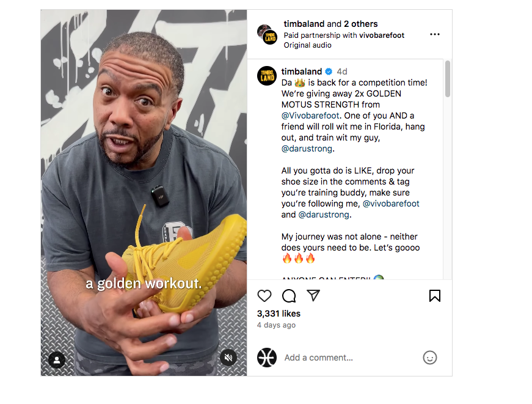Open the @Vivobarefoot mention in the caption
Screen dimensions: 532x404
point(310,116)
